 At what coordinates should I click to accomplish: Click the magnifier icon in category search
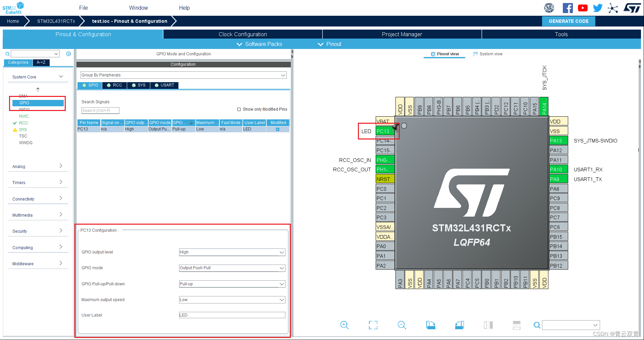[x=7, y=54]
